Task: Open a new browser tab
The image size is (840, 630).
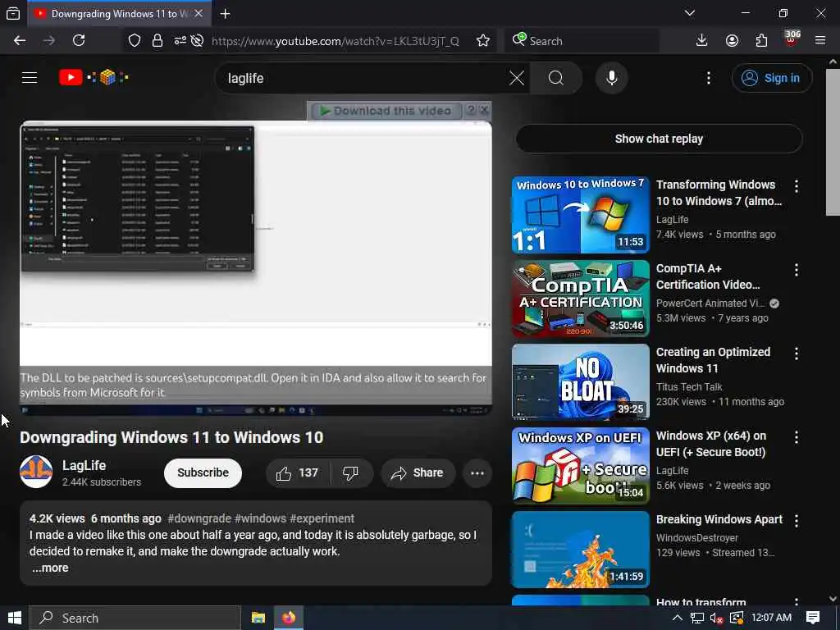Action: pos(225,13)
